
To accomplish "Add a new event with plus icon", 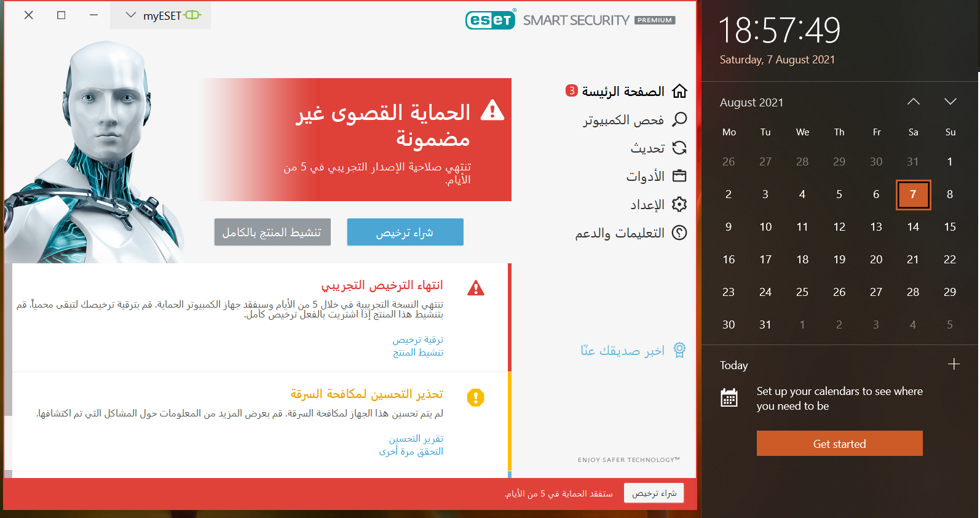I will tap(954, 364).
